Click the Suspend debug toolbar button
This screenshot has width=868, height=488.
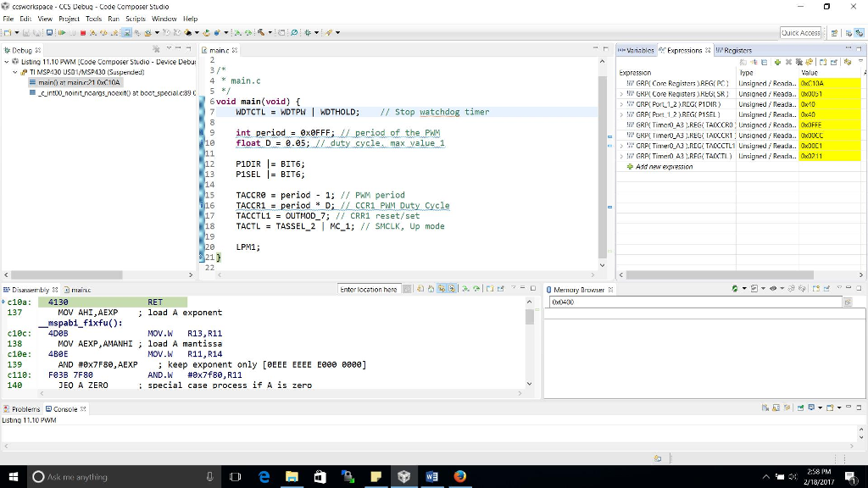click(x=72, y=33)
